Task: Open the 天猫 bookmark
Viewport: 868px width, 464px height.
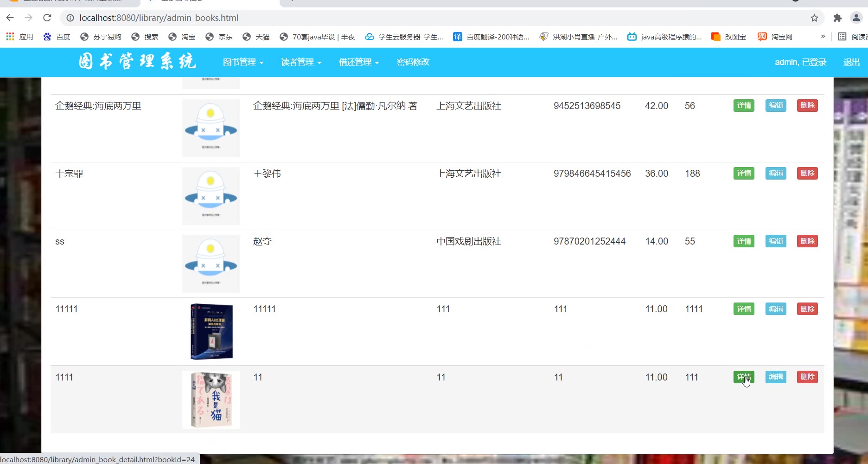Action: coord(256,37)
